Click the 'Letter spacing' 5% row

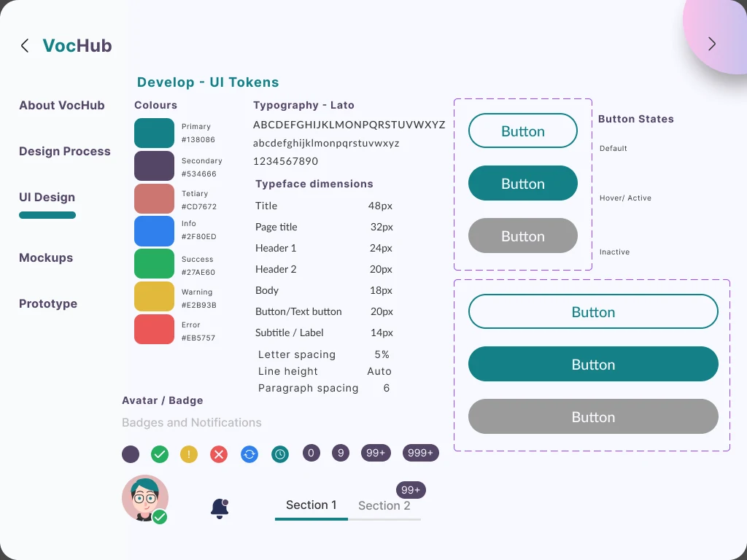pos(324,355)
